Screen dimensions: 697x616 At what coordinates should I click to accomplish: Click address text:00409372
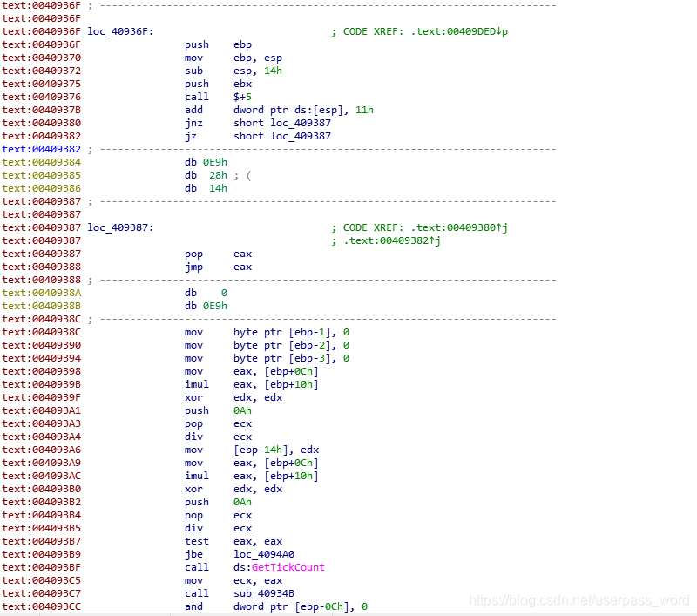pyautogui.click(x=41, y=71)
